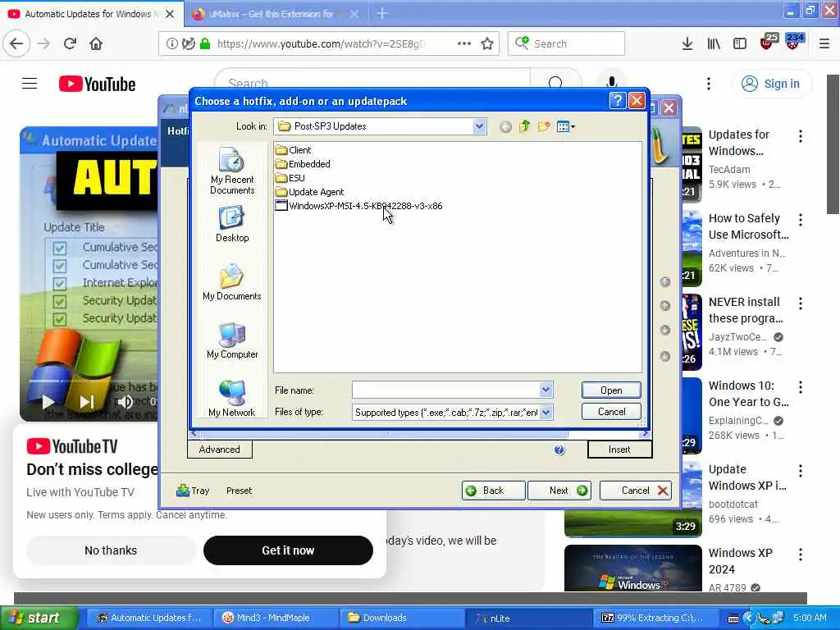Click Open in the file dialog
840x630 pixels.
pos(611,390)
